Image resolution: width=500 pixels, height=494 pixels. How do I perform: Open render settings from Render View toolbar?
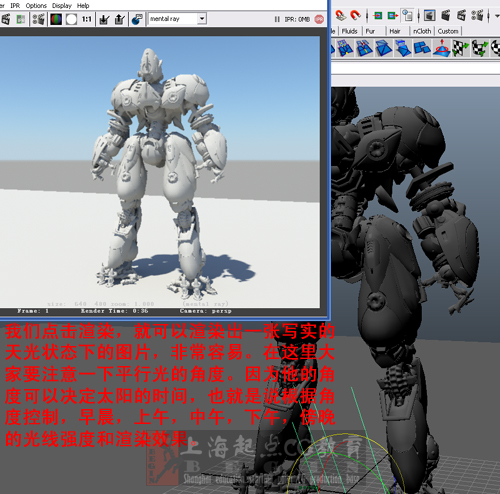[x=39, y=19]
